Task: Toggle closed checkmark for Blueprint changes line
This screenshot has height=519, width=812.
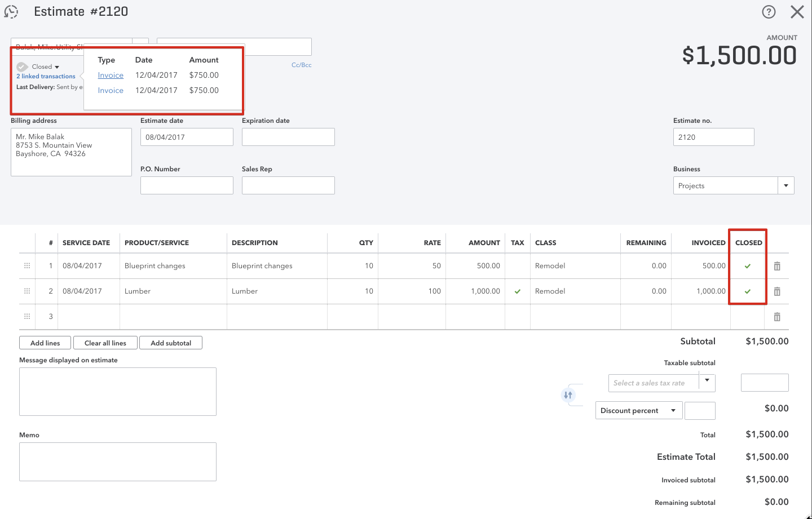Action: [x=748, y=266]
